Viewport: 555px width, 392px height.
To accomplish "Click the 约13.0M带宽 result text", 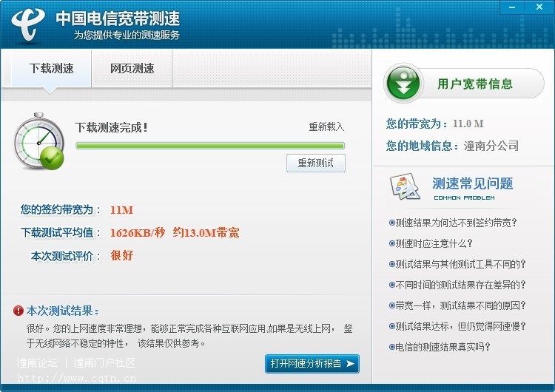I will pos(206,233).
